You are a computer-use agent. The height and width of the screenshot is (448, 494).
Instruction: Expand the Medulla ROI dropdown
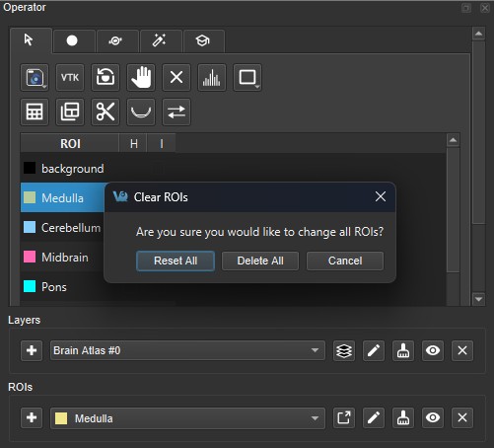187,418
